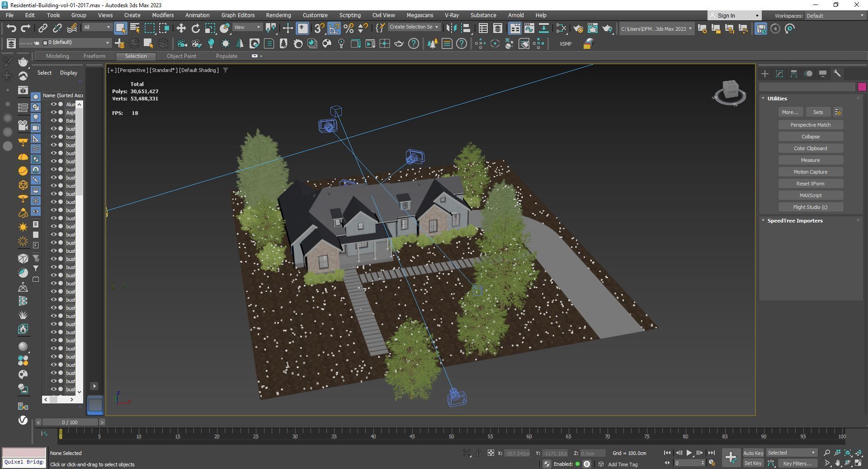This screenshot has width=868, height=469.
Task: Open the viewport filter funnel icon
Action: point(226,70)
